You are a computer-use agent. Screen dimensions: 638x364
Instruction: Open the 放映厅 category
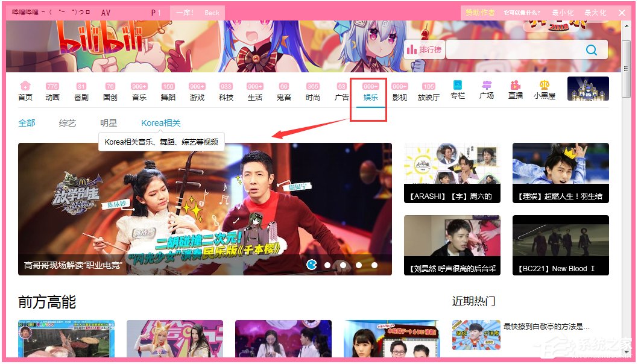[429, 92]
